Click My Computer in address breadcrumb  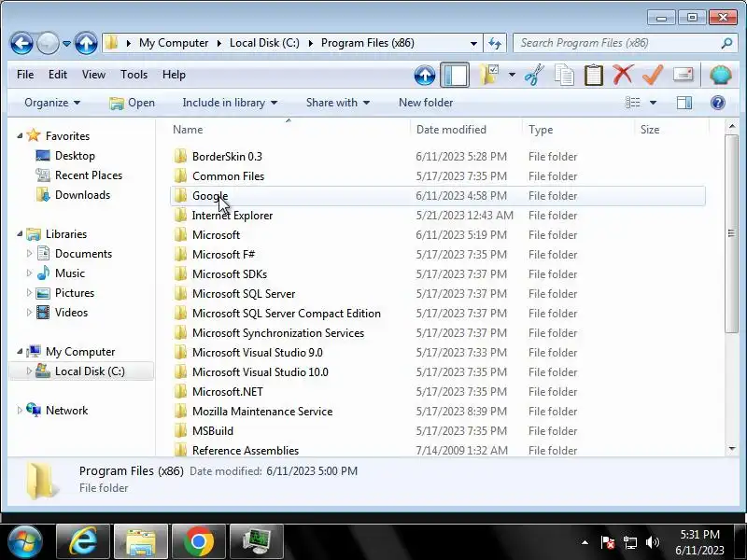pyautogui.click(x=174, y=43)
